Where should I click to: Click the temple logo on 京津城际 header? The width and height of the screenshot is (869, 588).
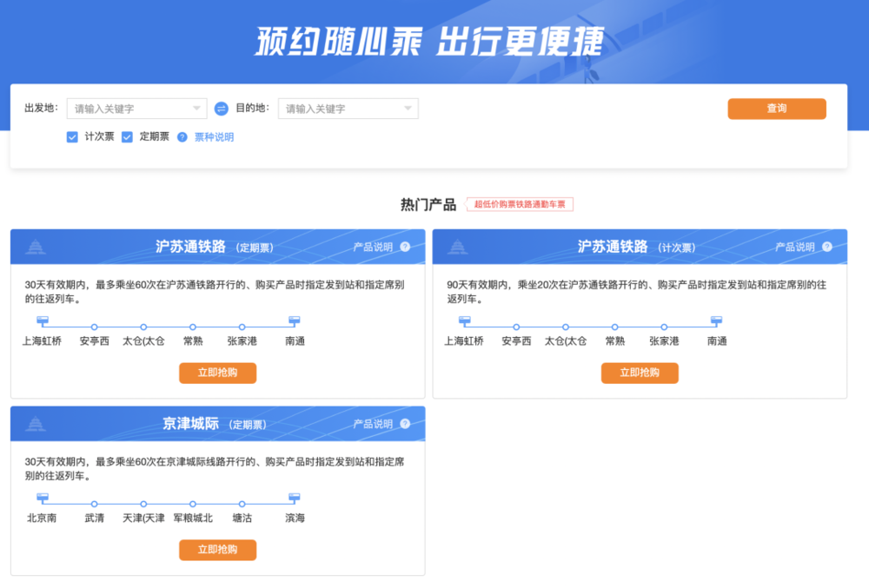(36, 424)
